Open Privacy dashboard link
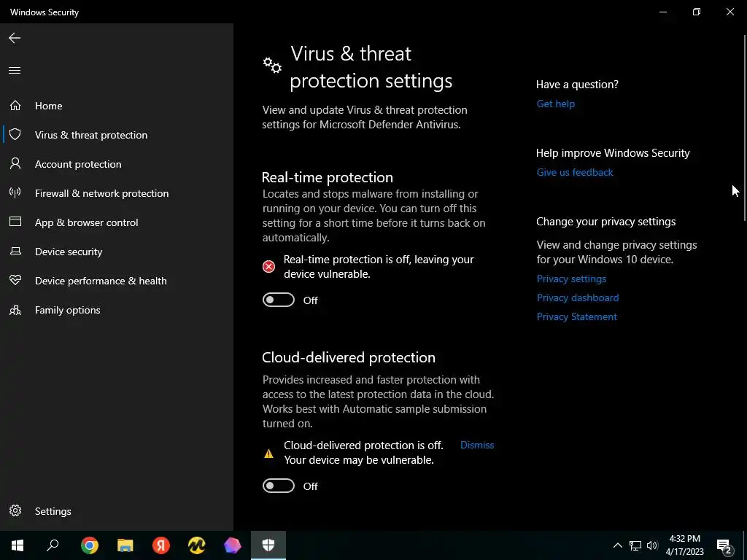 pyautogui.click(x=578, y=297)
